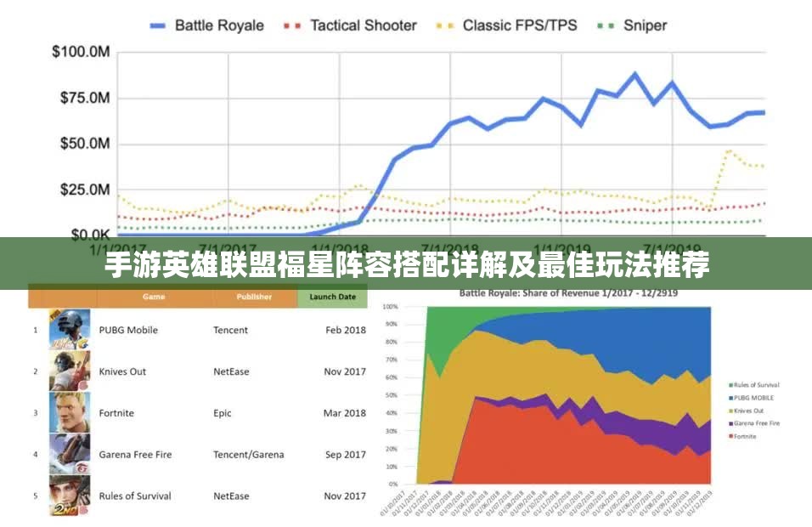Click the Epic publisher cell

coord(223,413)
